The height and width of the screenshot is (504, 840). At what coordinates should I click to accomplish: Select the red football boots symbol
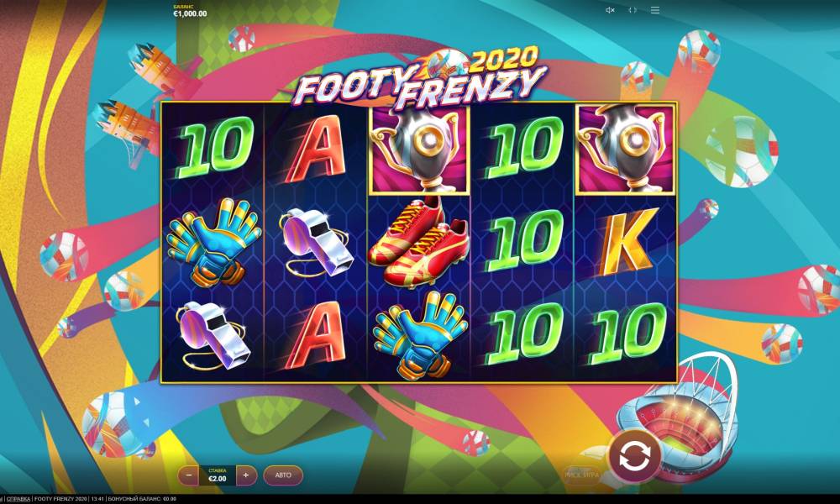(419, 243)
